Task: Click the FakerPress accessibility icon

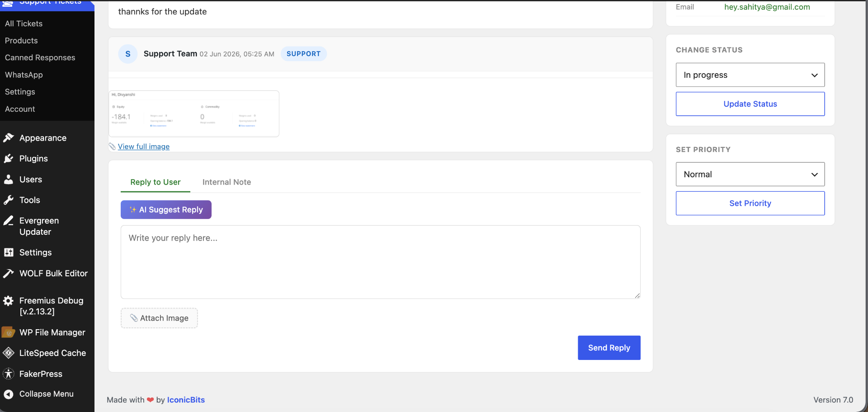Action: [9, 374]
